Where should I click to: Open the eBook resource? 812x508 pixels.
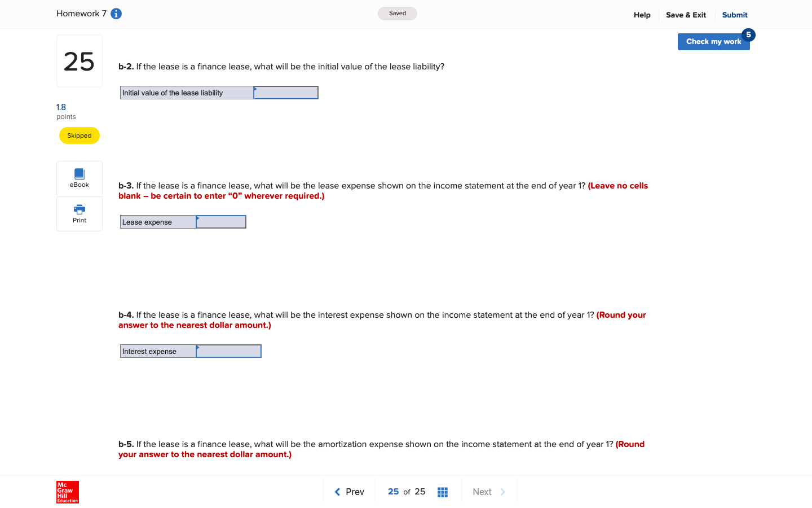pyautogui.click(x=79, y=178)
